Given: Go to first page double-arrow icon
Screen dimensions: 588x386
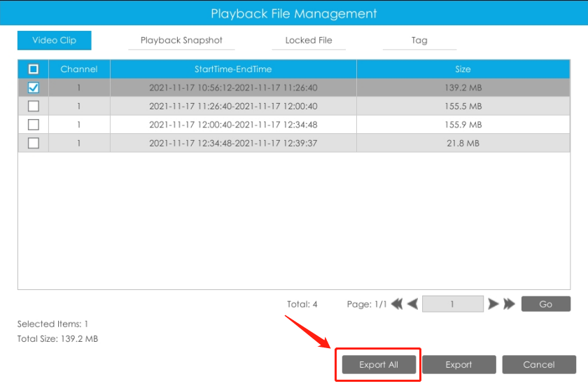Looking at the screenshot, I should click(397, 304).
